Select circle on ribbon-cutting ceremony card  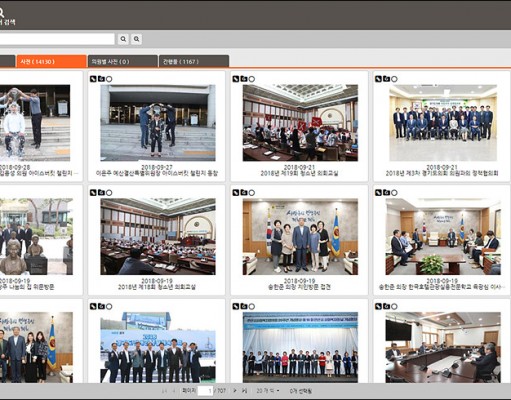click(252, 306)
